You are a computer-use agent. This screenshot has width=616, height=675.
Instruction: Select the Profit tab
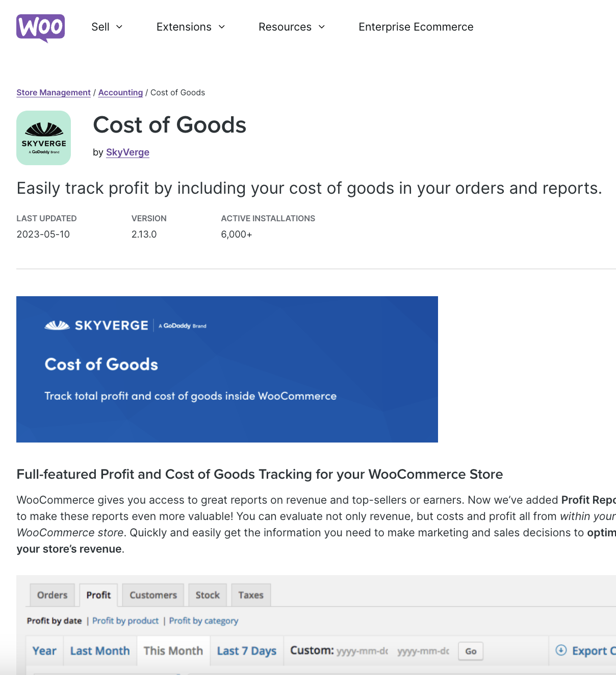pos(98,594)
